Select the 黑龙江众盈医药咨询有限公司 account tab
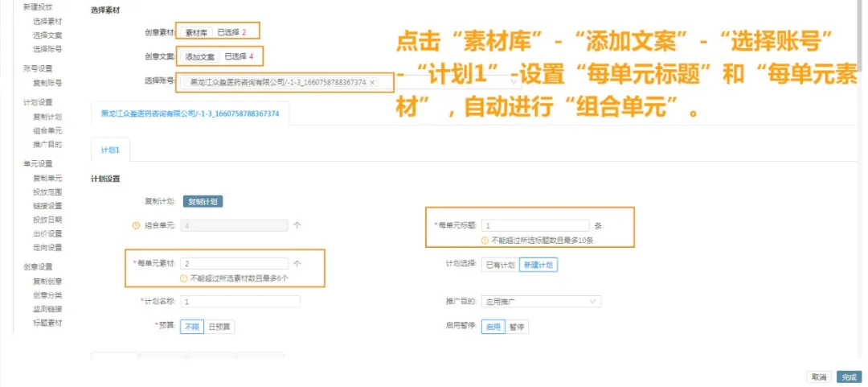The height and width of the screenshot is (387, 868). (x=190, y=113)
